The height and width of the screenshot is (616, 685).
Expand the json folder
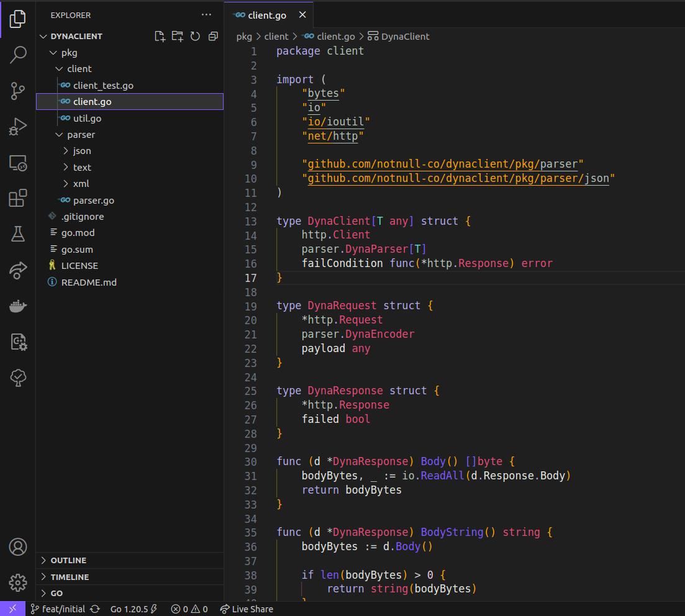tap(81, 151)
